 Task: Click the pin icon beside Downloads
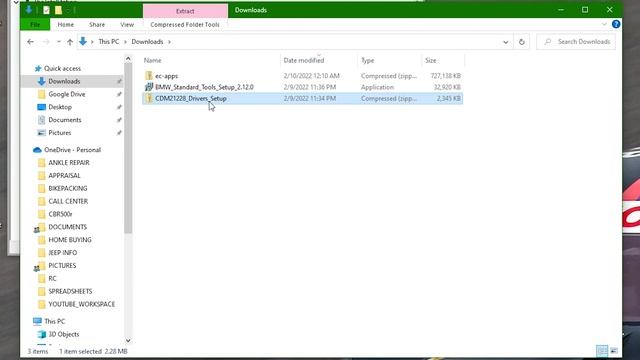coord(119,81)
